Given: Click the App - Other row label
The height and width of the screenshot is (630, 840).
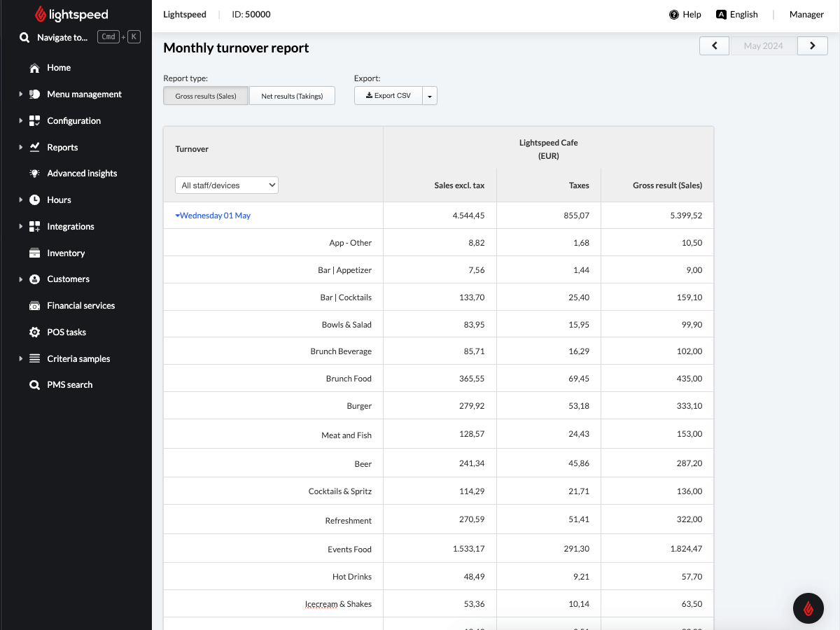Looking at the screenshot, I should 351,243.
